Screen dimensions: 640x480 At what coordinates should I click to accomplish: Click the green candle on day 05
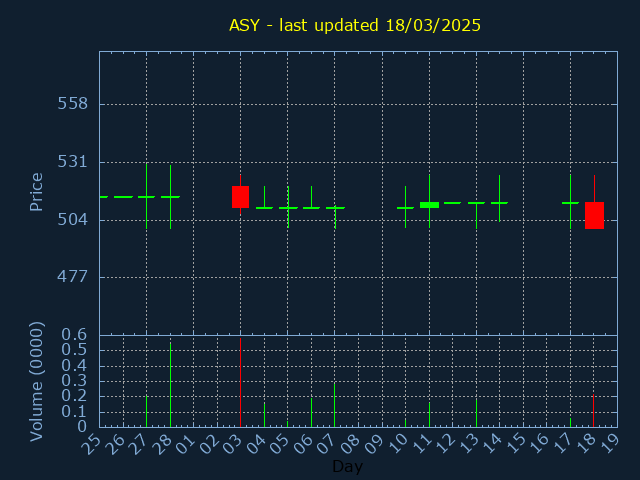[288, 207]
